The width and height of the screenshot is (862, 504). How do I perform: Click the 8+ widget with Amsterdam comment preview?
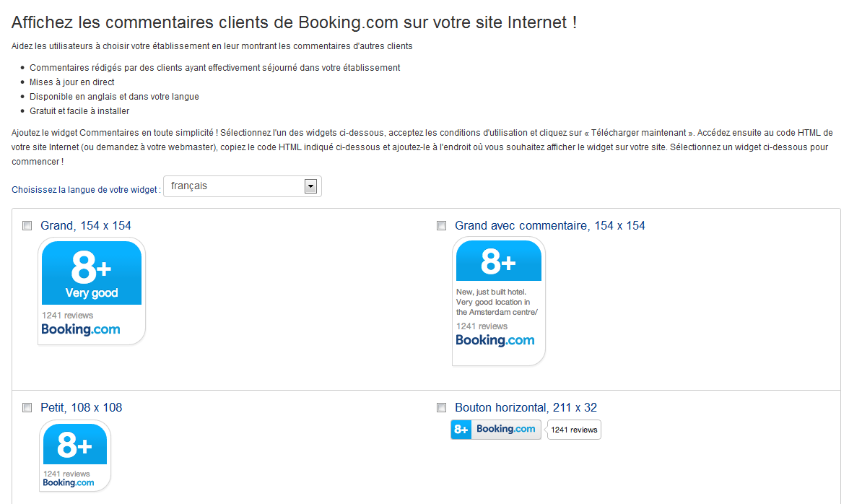pyautogui.click(x=499, y=301)
